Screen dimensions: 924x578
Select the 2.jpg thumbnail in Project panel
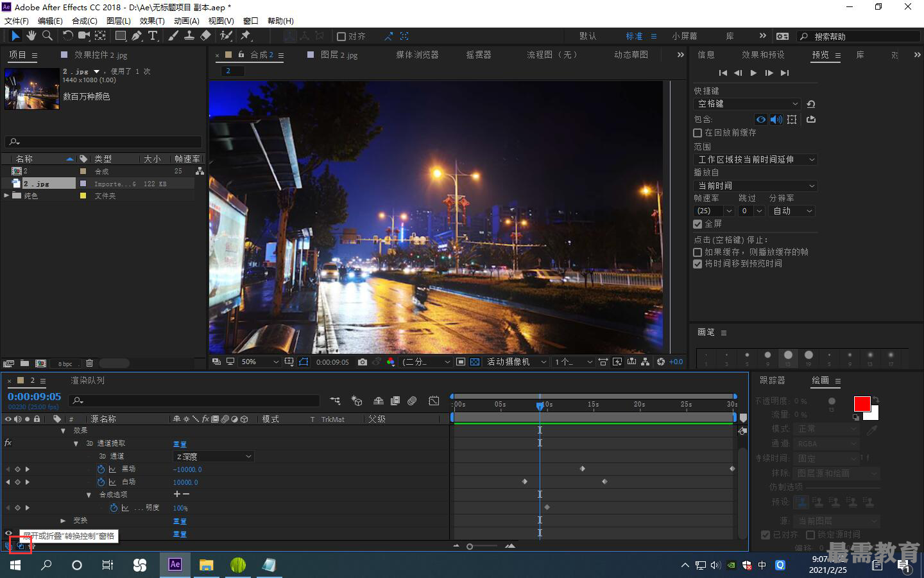tap(31, 89)
